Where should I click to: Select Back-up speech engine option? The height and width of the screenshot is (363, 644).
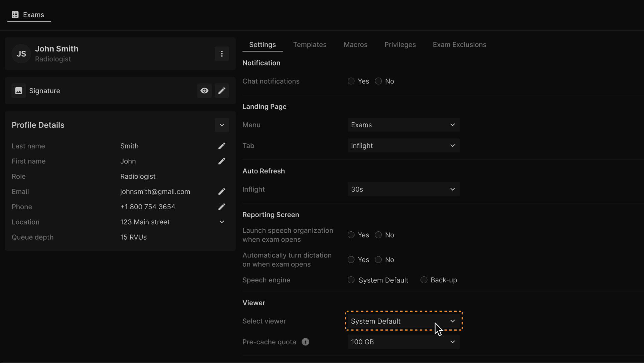[x=424, y=280]
